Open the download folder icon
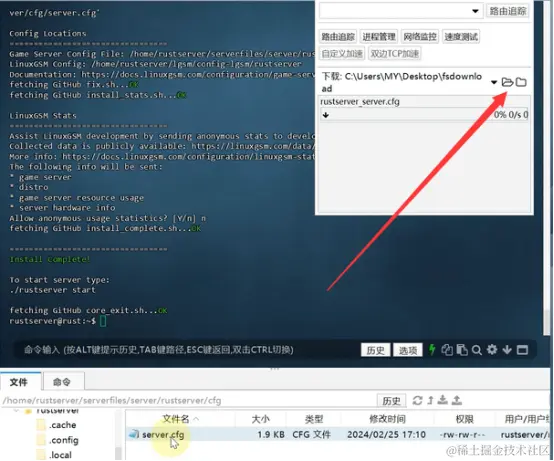Image resolution: width=554 pixels, height=461 pixels. pos(507,82)
